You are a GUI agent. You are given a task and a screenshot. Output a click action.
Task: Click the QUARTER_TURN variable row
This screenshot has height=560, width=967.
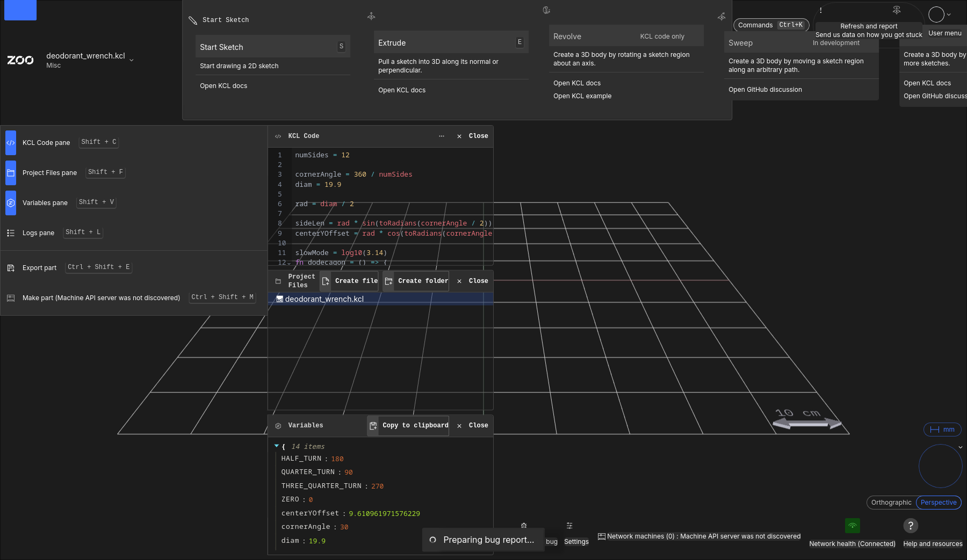pos(316,472)
